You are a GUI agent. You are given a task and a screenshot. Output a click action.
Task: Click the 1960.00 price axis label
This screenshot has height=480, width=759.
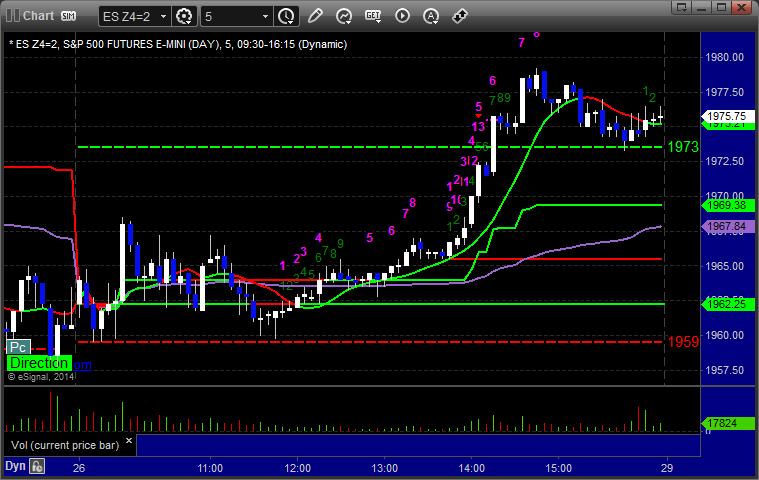(725, 335)
